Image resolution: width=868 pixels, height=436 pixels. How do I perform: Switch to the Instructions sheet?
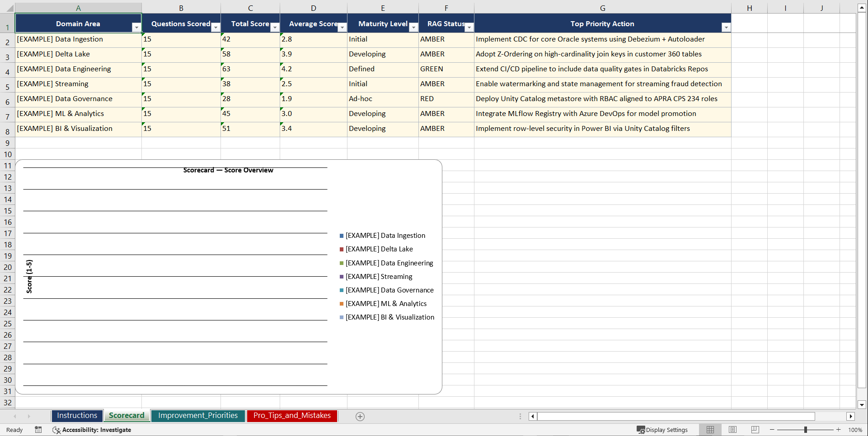[x=77, y=415]
